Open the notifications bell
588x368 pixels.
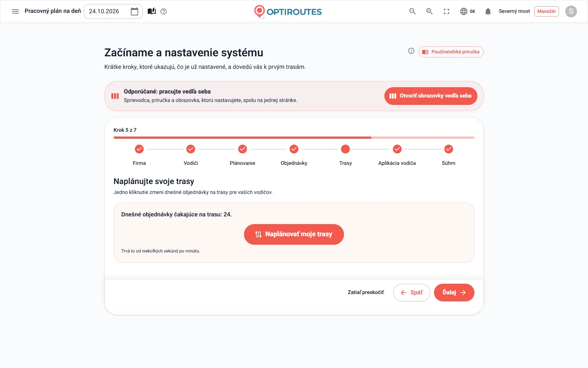[488, 11]
